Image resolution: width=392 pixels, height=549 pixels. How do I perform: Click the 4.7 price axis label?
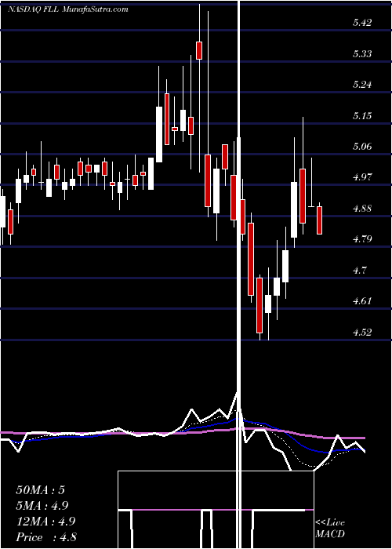tap(361, 271)
